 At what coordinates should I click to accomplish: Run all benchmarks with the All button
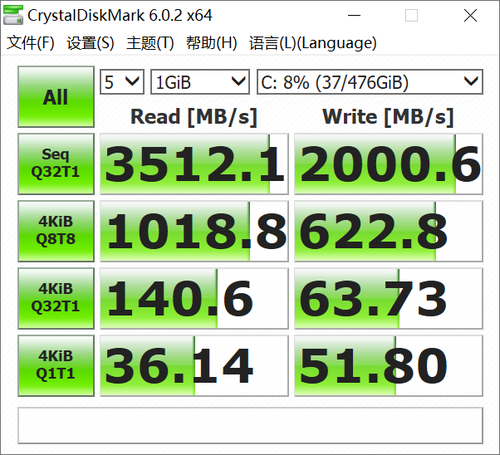(x=56, y=97)
